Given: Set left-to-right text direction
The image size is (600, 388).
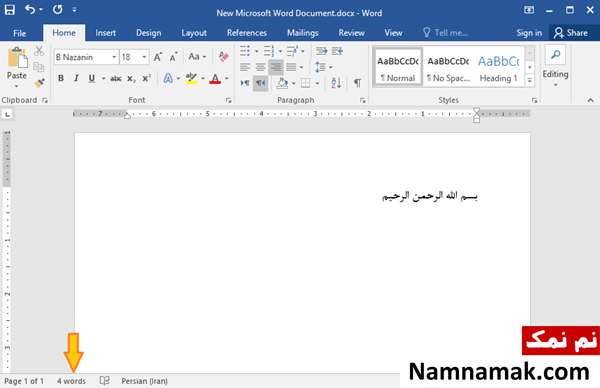Looking at the screenshot, I should pos(245,83).
